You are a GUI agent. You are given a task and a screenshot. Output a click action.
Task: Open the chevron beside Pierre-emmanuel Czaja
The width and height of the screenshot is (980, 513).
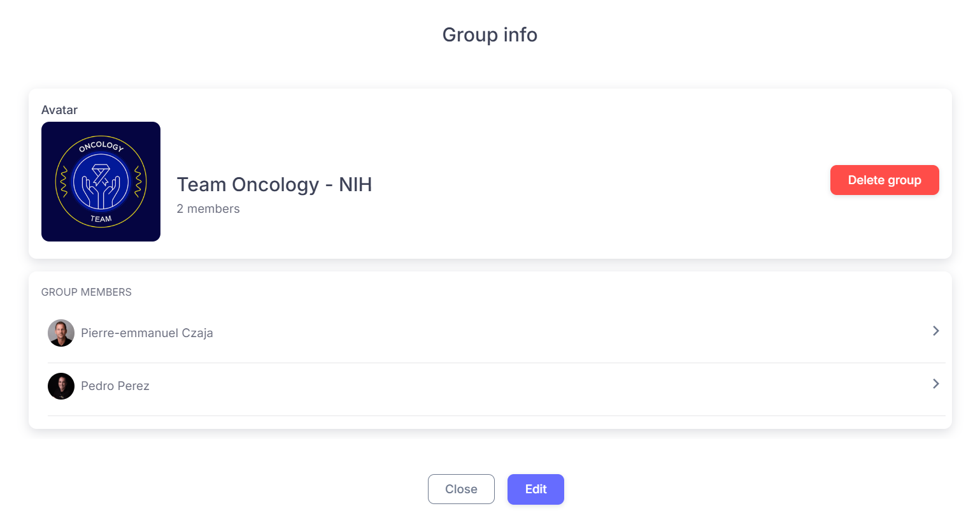(935, 331)
